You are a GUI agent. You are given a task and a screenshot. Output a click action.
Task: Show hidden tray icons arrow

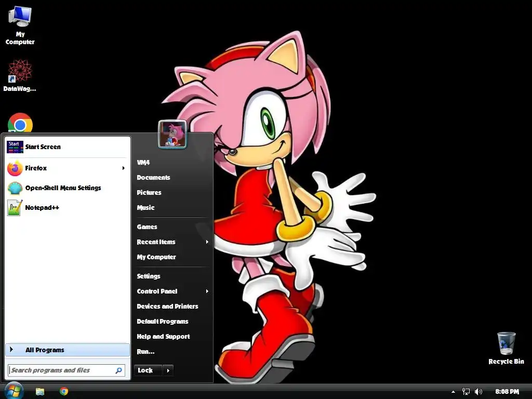[x=453, y=392]
